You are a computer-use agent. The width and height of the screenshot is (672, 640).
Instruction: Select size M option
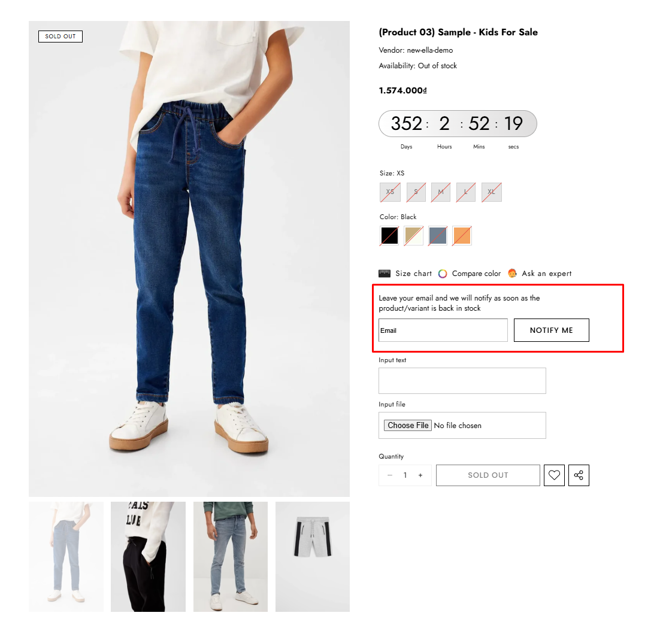441,192
